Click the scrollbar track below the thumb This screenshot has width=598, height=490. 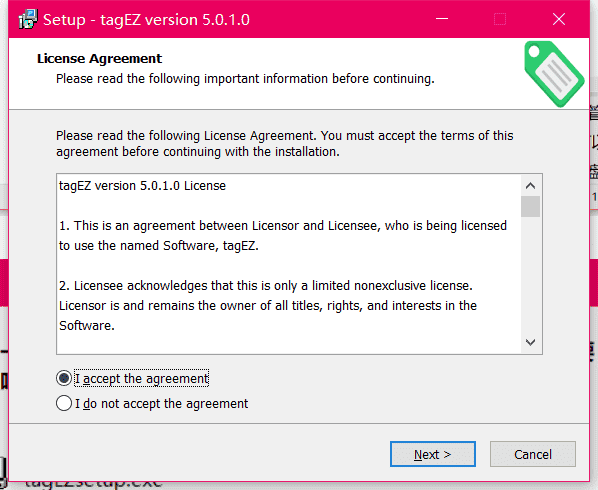click(x=530, y=275)
